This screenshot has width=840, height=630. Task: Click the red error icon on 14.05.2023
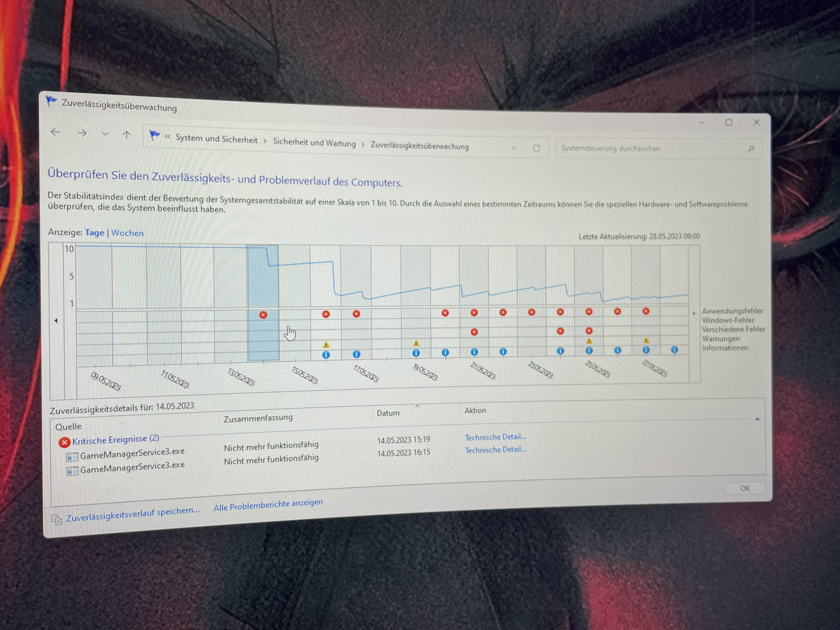[263, 315]
